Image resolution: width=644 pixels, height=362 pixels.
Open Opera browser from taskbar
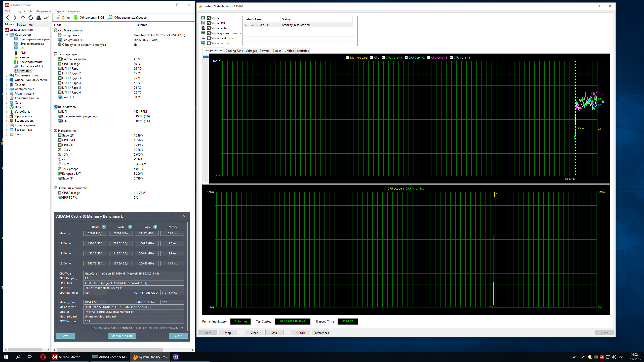pos(43,357)
